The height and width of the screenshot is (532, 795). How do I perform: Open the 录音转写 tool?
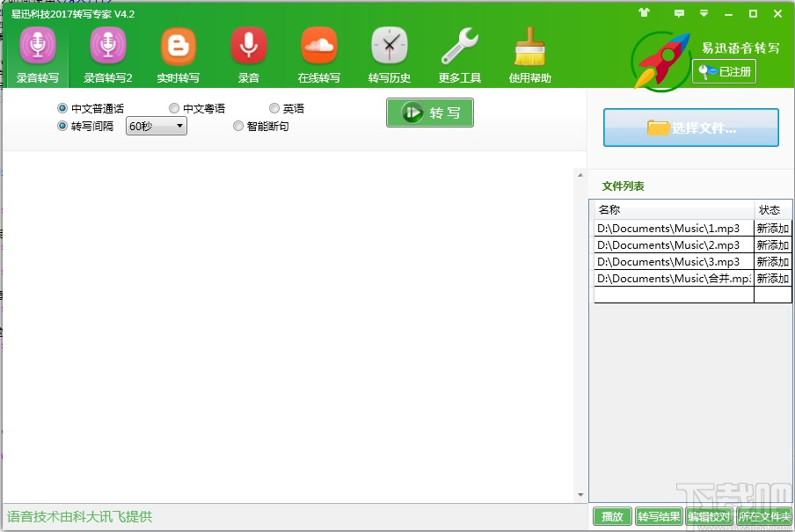(38, 55)
